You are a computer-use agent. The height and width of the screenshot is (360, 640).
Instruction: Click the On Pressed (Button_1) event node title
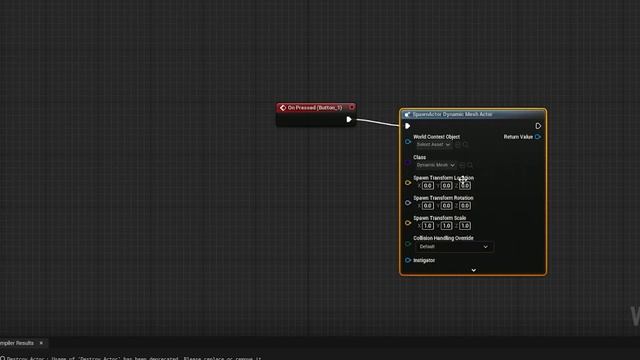315,108
